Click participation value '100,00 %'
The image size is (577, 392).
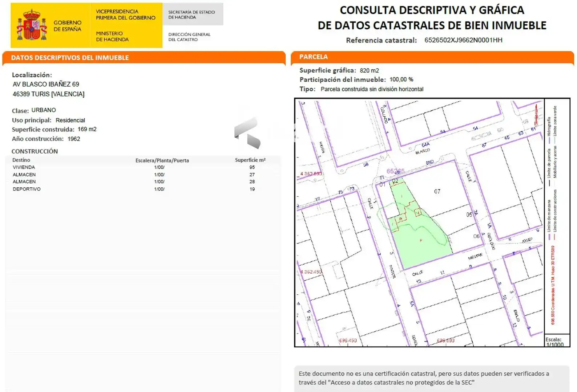(x=402, y=79)
